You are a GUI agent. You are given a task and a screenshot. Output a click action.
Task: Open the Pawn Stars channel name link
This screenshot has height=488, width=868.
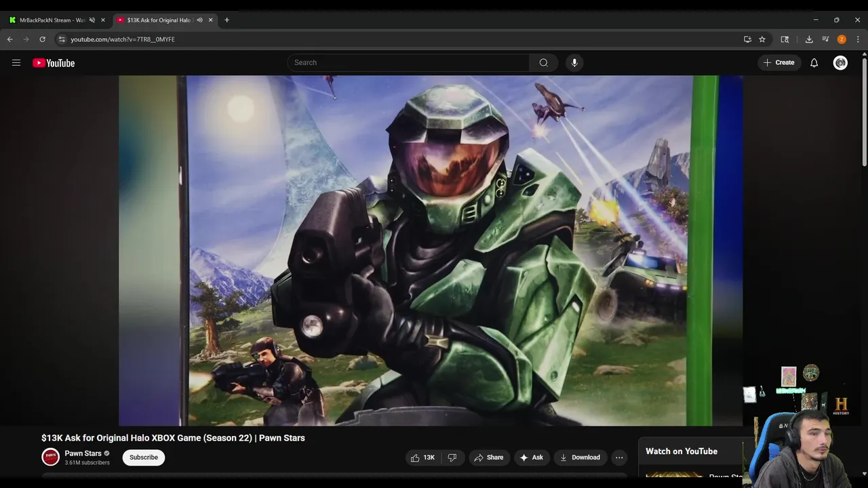tap(83, 453)
